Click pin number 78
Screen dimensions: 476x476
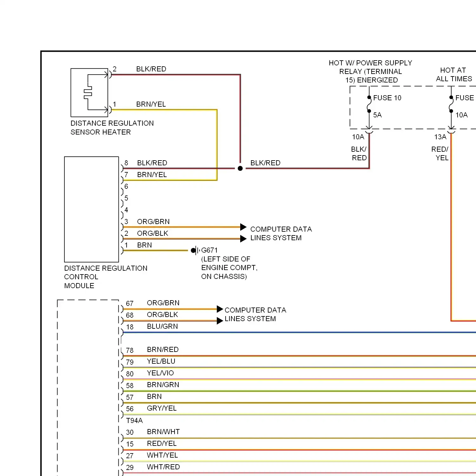point(129,350)
